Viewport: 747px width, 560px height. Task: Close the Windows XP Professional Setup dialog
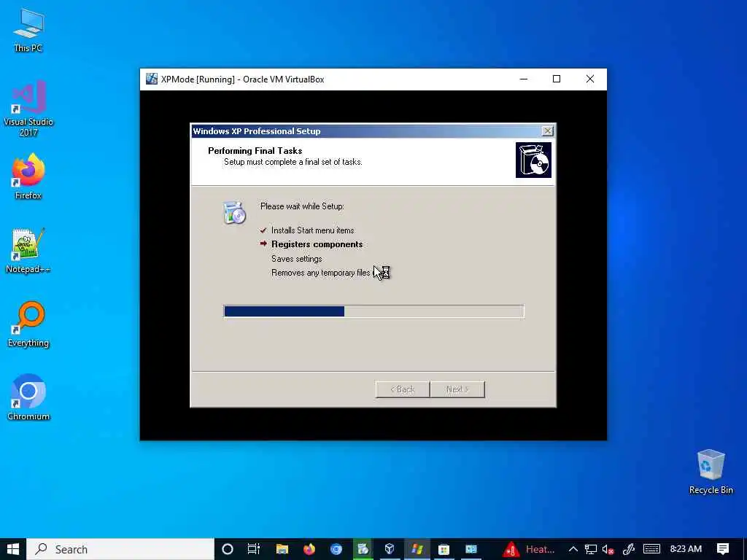[x=548, y=131]
